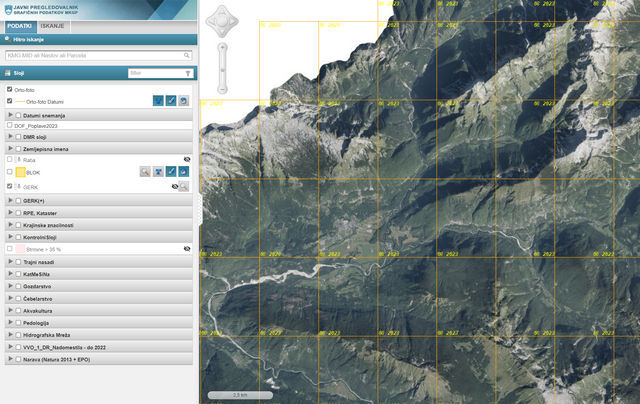This screenshot has width=640, height=404.
Task: Click the KMG-MID quick search input field
Action: [x=93, y=55]
